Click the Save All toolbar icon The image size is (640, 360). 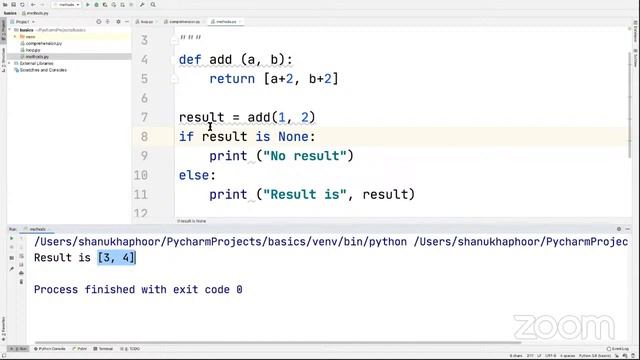[x=13, y=4]
